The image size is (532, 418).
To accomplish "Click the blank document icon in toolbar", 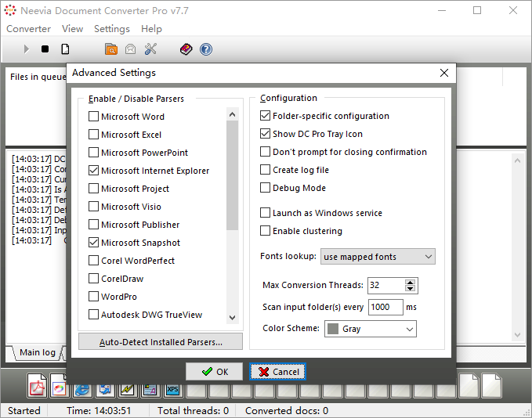I will tap(65, 49).
